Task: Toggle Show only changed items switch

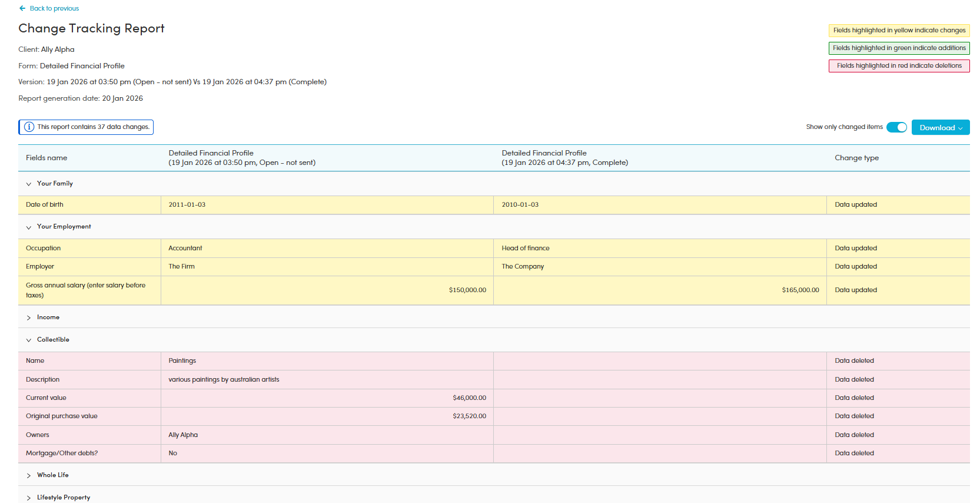Action: click(x=896, y=127)
